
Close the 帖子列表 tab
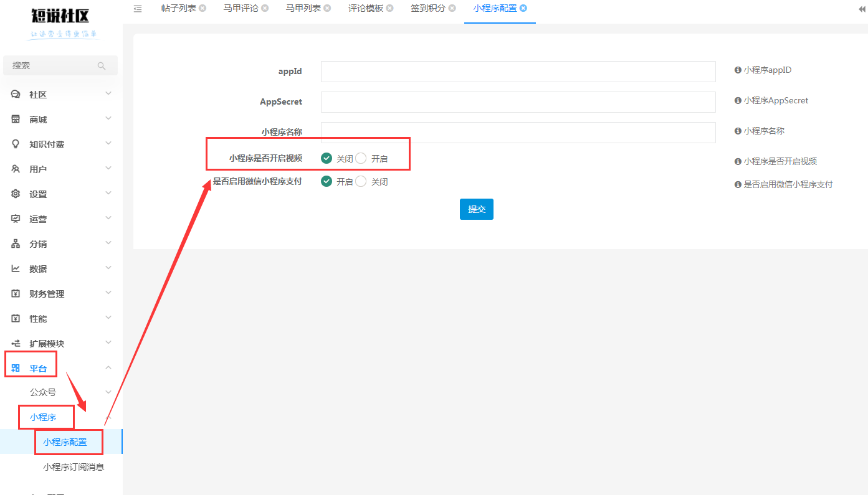pos(203,8)
